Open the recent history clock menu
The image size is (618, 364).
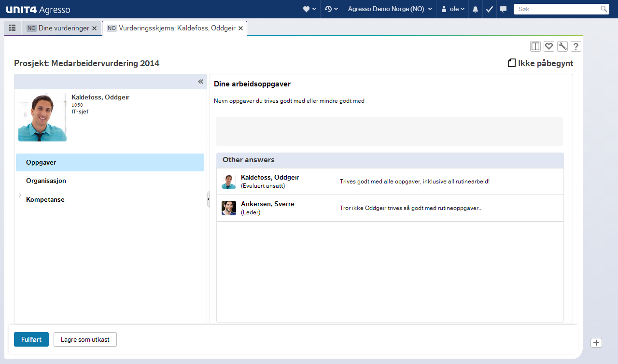(331, 9)
